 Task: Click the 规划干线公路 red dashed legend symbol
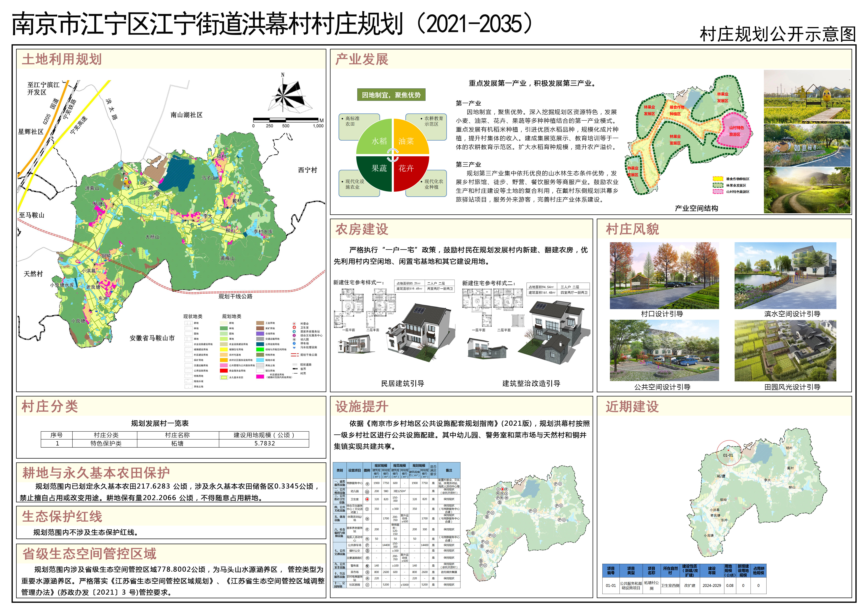pos(295,355)
